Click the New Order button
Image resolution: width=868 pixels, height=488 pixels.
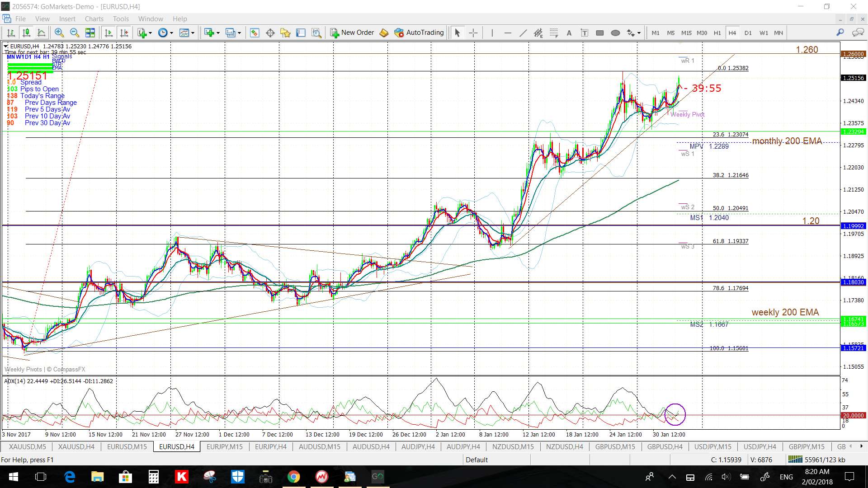(352, 33)
